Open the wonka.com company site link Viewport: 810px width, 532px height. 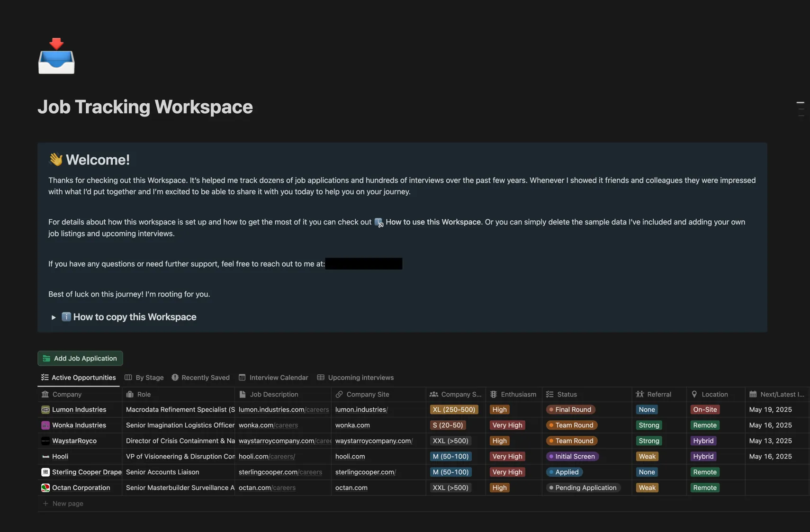pos(352,425)
